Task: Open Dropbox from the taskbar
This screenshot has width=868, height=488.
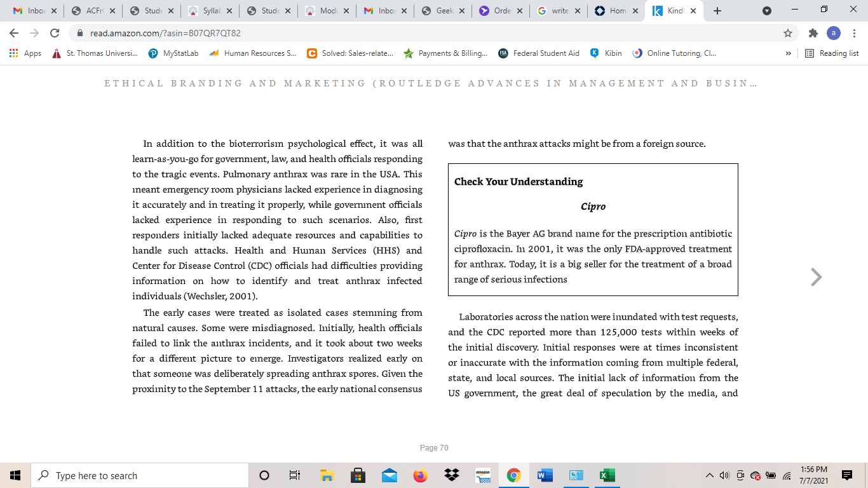Action: tap(451, 475)
